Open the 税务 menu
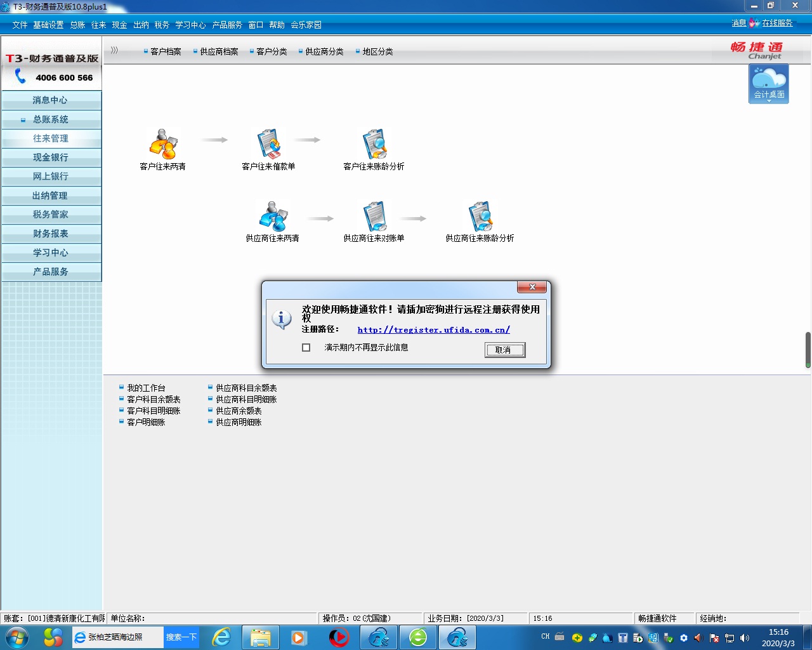Viewport: 812px width, 650px height. coord(162,25)
